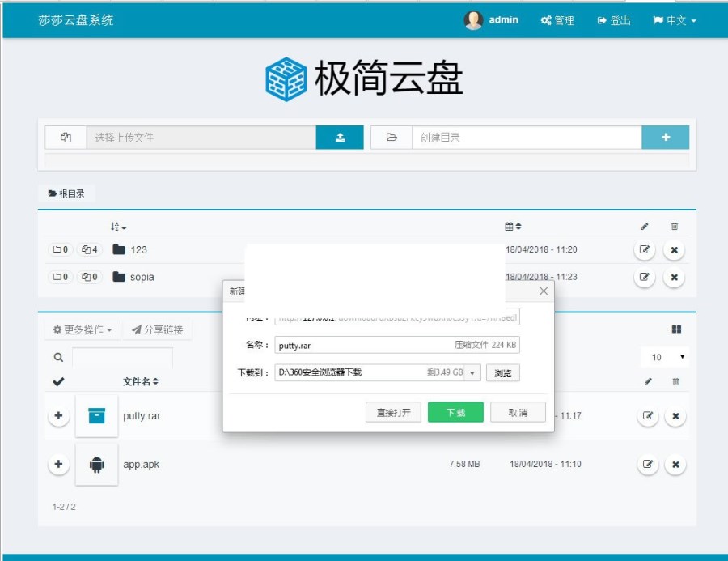Open the 管理 management menu
This screenshot has width=728, height=561.
click(557, 20)
